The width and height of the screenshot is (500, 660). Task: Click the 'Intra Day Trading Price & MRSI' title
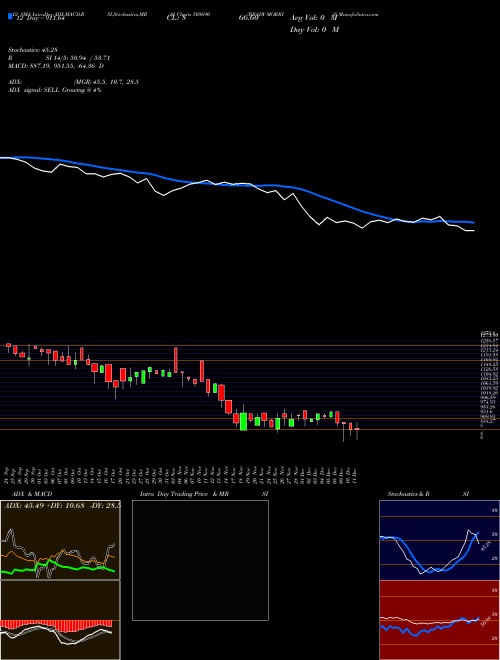point(204,494)
